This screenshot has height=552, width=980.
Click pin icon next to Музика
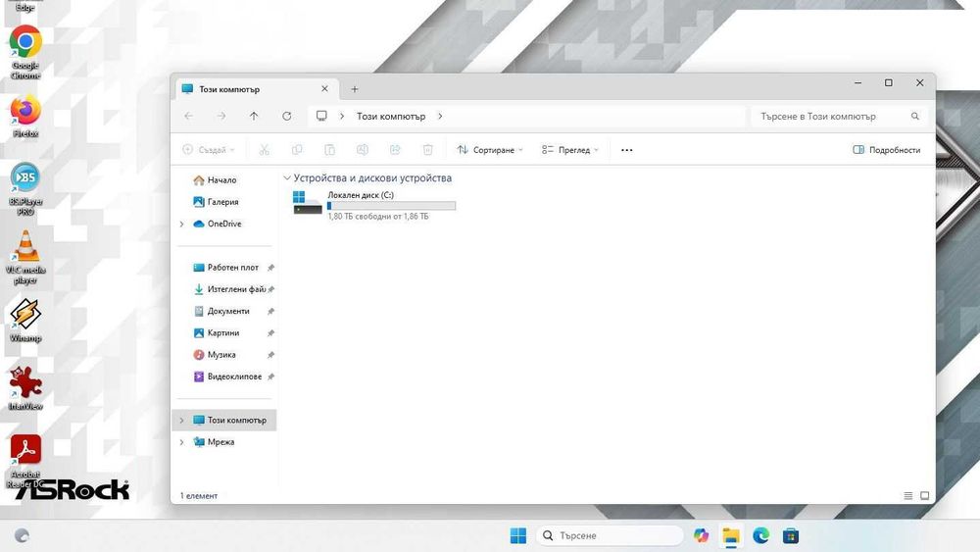270,355
